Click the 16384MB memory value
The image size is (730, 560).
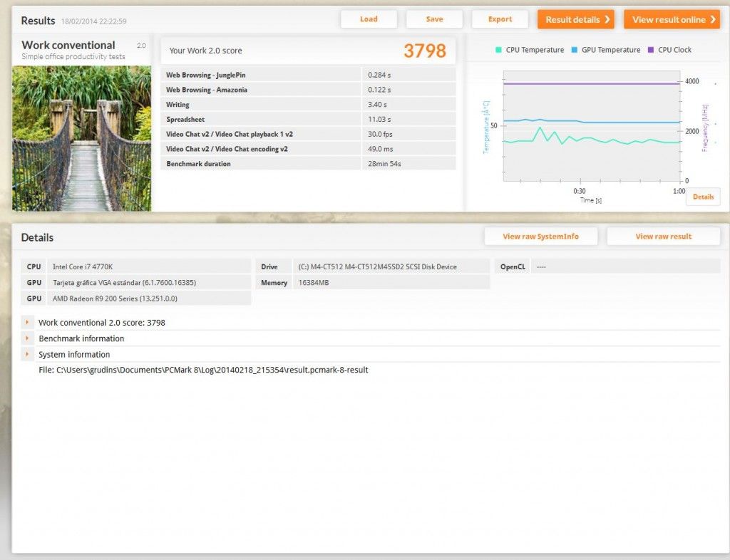tap(391, 282)
